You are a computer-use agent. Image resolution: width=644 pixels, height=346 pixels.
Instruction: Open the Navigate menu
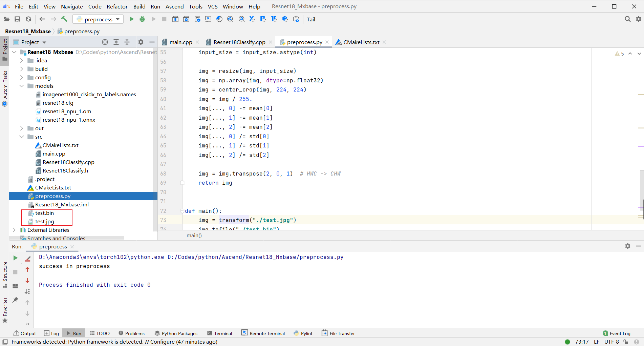tap(72, 6)
